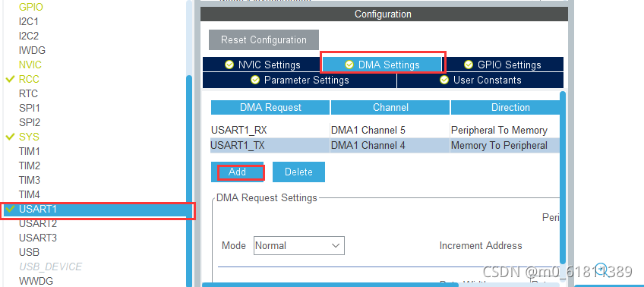Select TIM4 timer entry
Image resolution: width=644 pixels, height=287 pixels.
pos(29,194)
